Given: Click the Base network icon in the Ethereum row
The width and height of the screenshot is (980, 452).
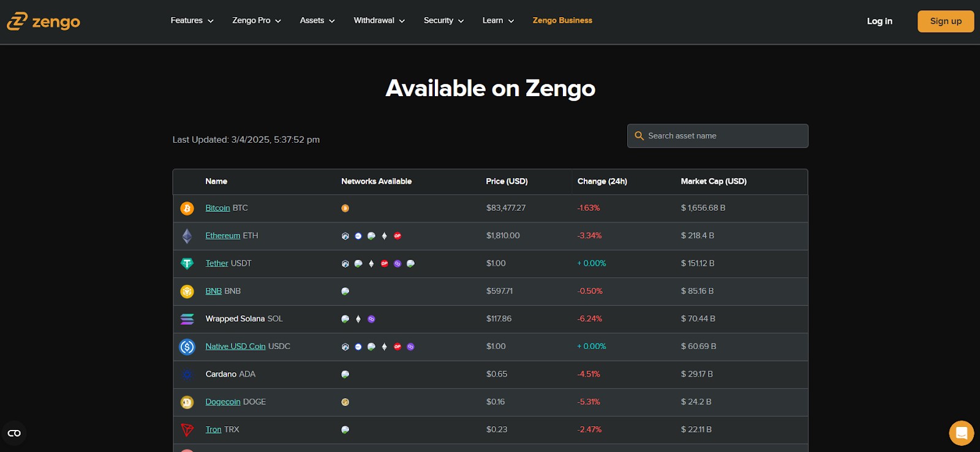Looking at the screenshot, I should pyautogui.click(x=358, y=236).
